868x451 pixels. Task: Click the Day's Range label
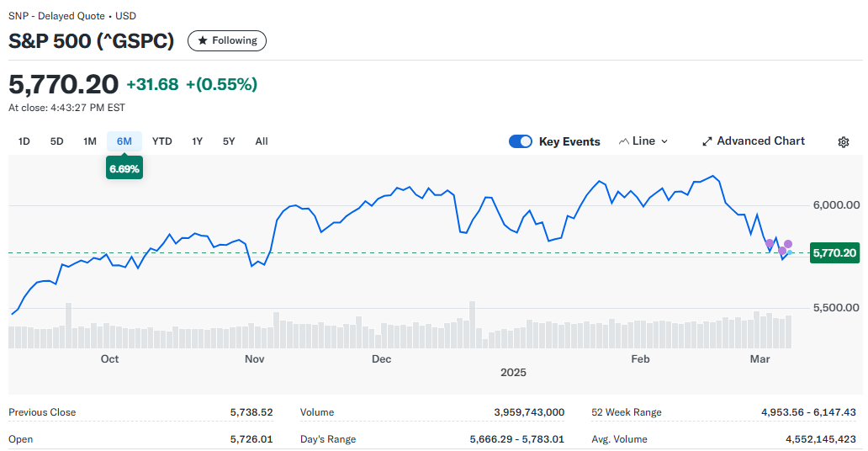328,439
